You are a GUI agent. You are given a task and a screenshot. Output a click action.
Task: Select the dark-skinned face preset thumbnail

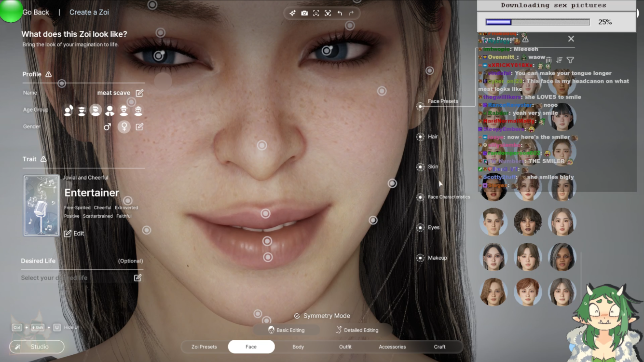562,257
